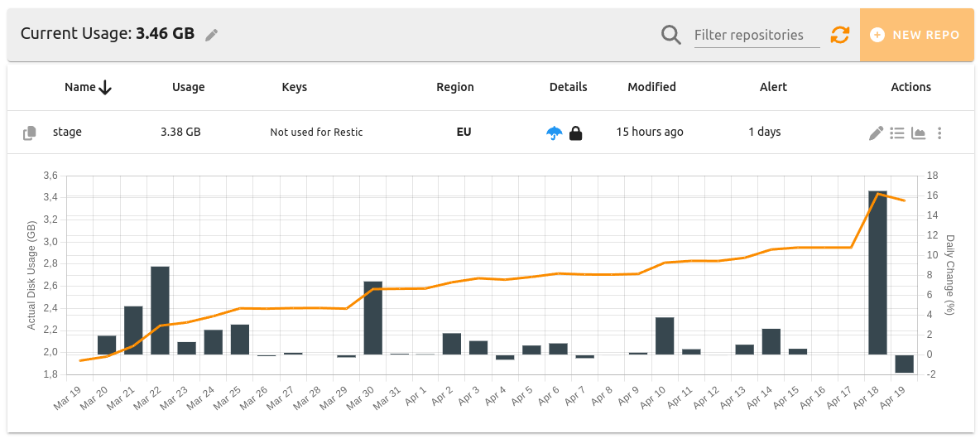Click the 1 days alert value
The height and width of the screenshot is (439, 980).
click(764, 132)
